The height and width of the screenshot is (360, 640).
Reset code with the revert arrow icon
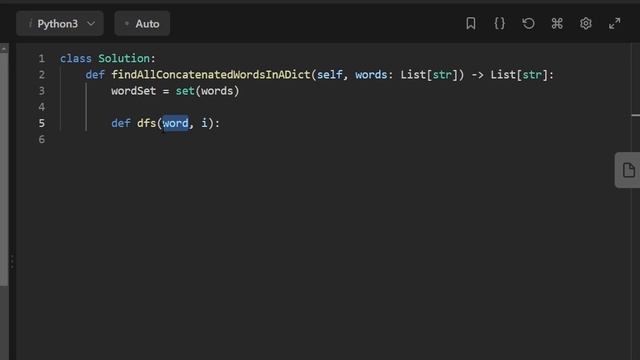(x=528, y=23)
